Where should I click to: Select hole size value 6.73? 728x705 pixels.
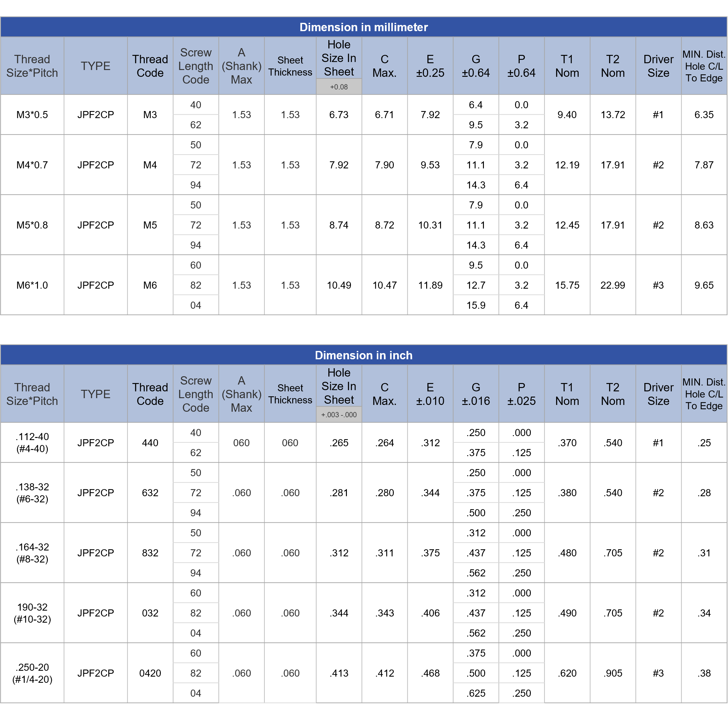click(339, 115)
